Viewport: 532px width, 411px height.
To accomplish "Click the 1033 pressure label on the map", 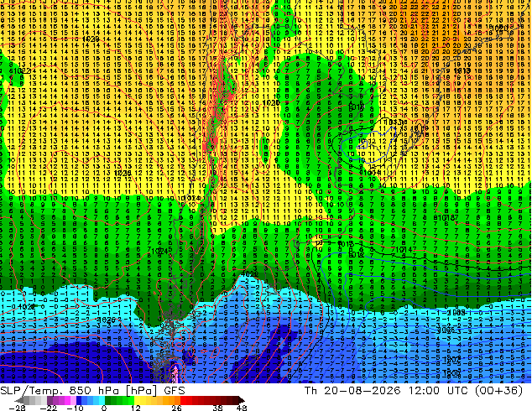I will 389,122.
